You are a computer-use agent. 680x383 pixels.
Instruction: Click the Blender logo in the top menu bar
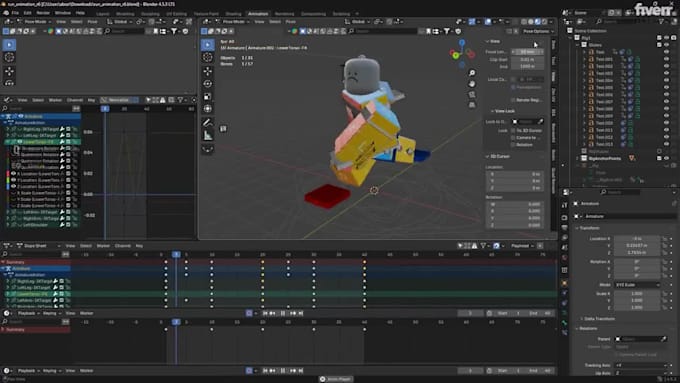click(5, 13)
